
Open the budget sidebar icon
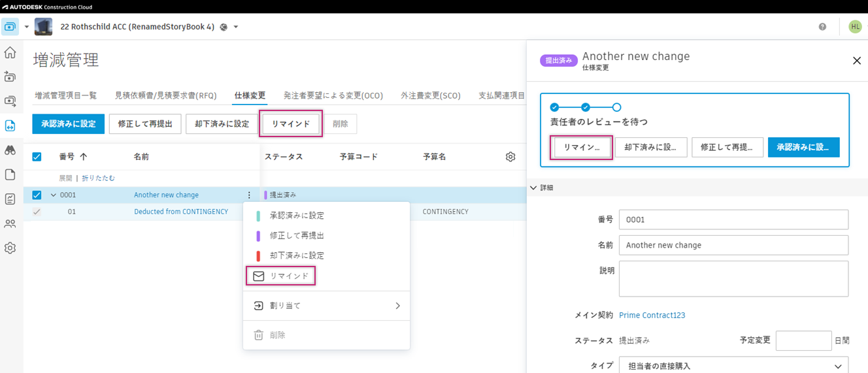pyautogui.click(x=10, y=77)
